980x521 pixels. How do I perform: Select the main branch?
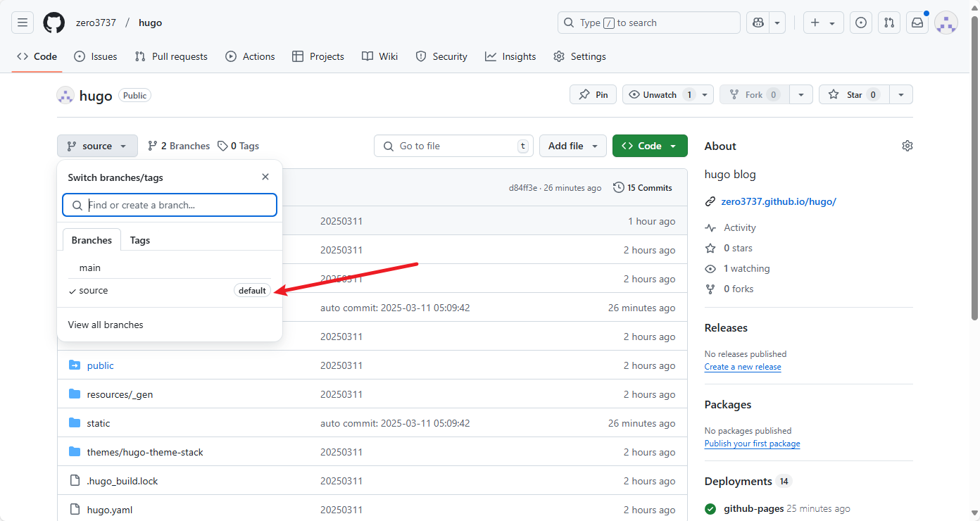tap(170, 268)
